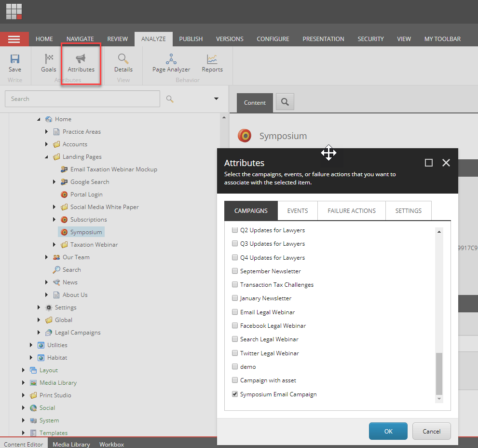Click the campaigns list scrollbar thumb
This screenshot has height=448, width=478.
[439, 374]
